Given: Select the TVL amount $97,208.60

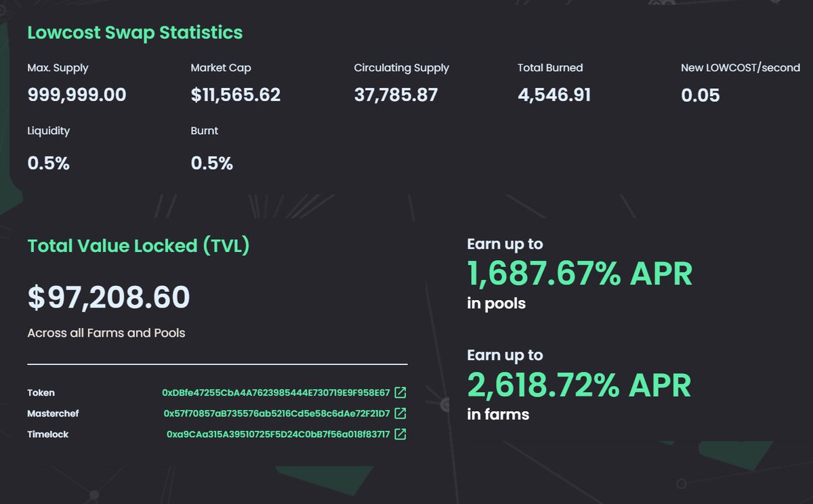Looking at the screenshot, I should [109, 298].
